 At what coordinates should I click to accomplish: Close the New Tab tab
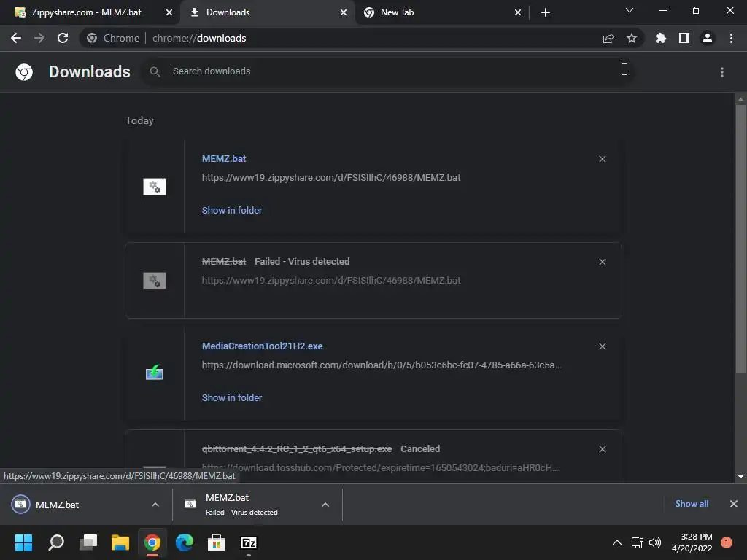(x=518, y=12)
